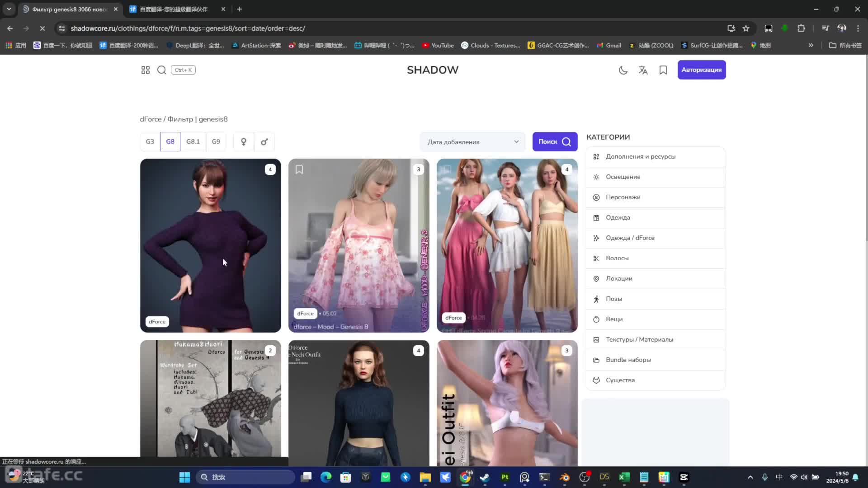Toggle dark mode moon icon
The image size is (868, 488).
[x=623, y=70]
